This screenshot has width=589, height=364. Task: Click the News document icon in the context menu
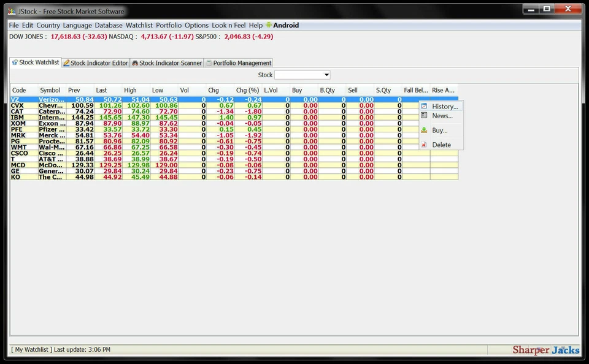point(423,116)
